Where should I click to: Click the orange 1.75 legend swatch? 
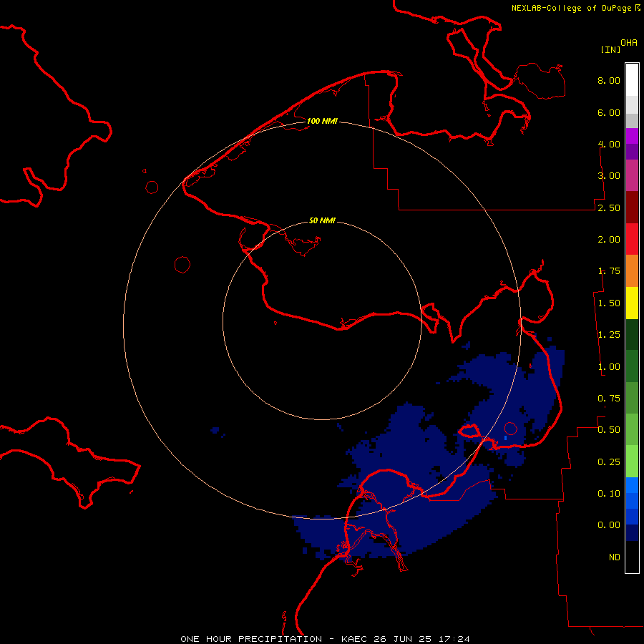click(632, 271)
